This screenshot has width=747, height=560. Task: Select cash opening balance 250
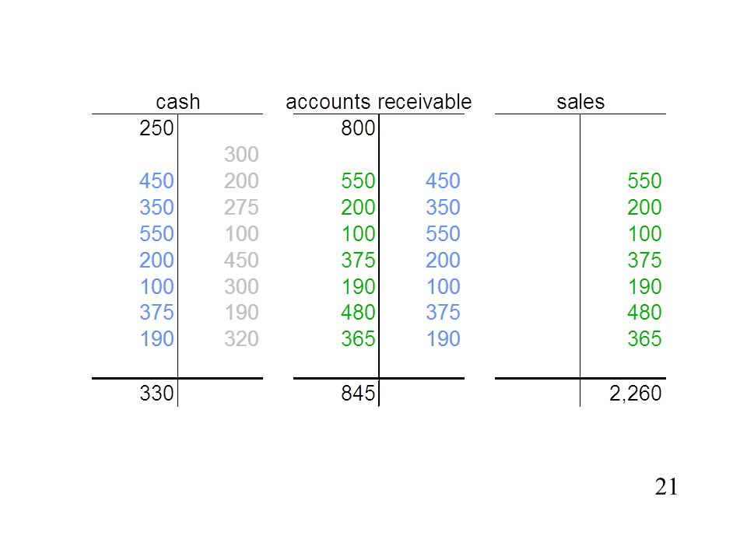156,128
